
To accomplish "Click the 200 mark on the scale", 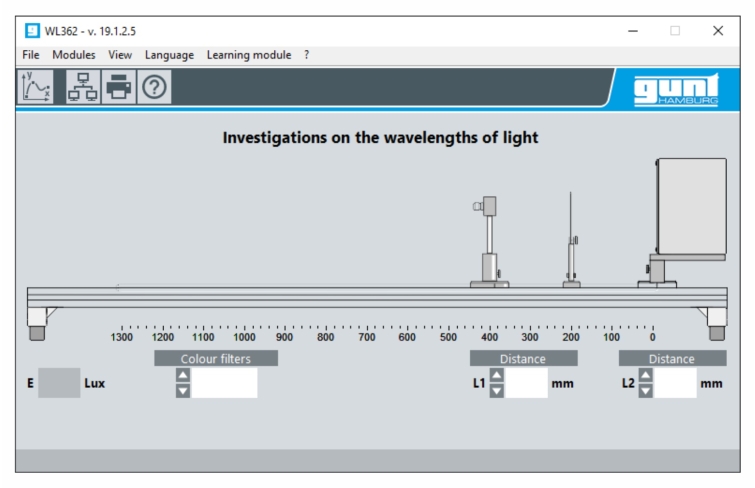I will pyautogui.click(x=571, y=337).
